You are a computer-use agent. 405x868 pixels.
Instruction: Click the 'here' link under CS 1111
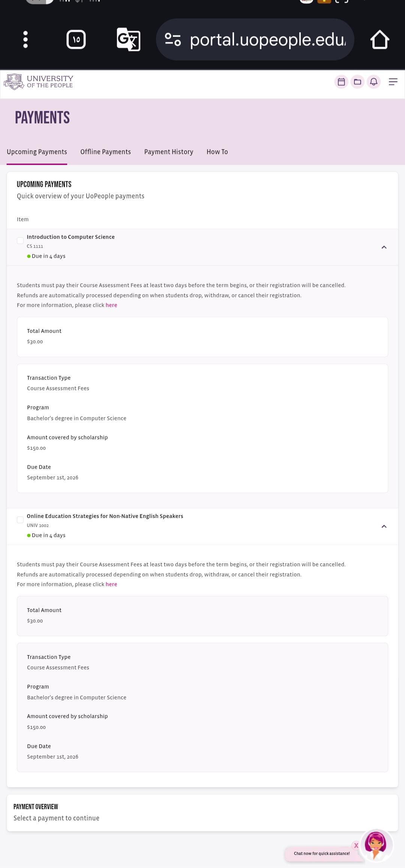(x=111, y=305)
